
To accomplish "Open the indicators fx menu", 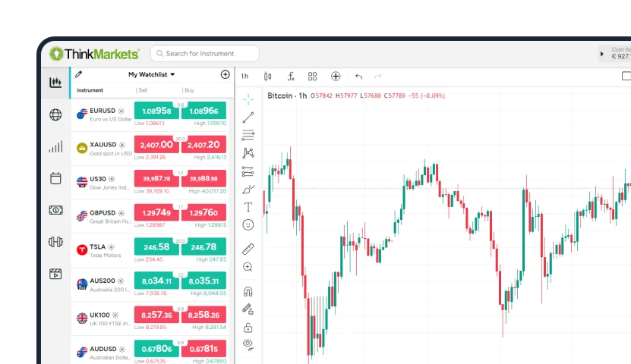I will (291, 76).
